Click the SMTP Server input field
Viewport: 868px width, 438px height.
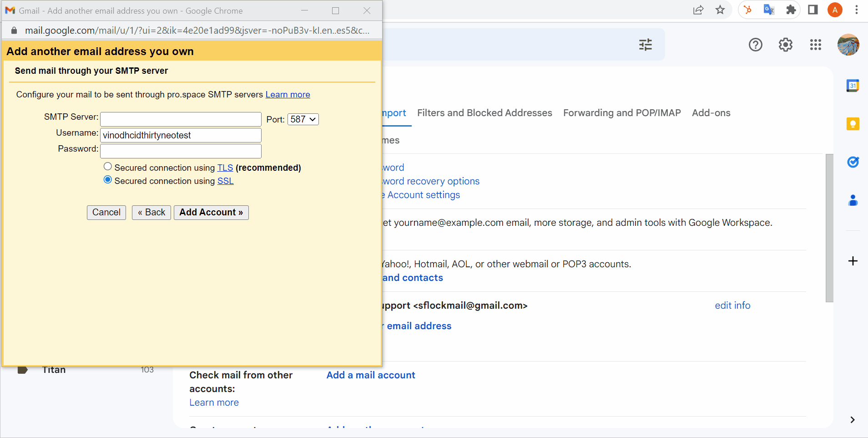click(180, 119)
